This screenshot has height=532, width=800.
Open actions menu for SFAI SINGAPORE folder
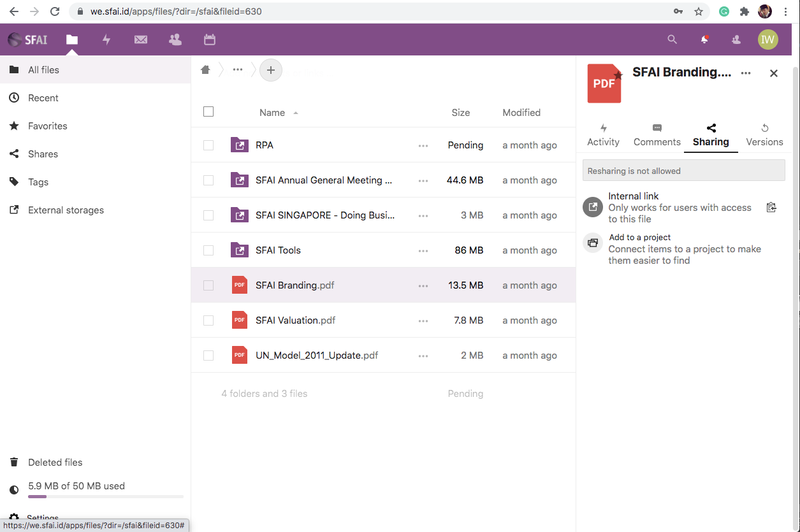[423, 216]
